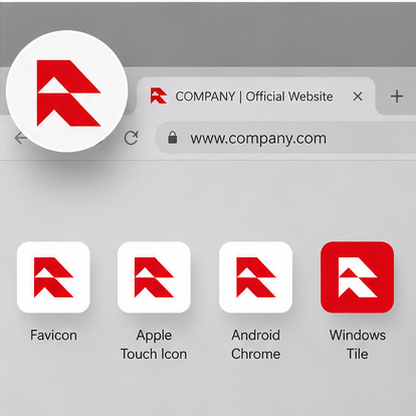Select the red Windows Tile icon
The height and width of the screenshot is (416, 416).
(x=357, y=277)
